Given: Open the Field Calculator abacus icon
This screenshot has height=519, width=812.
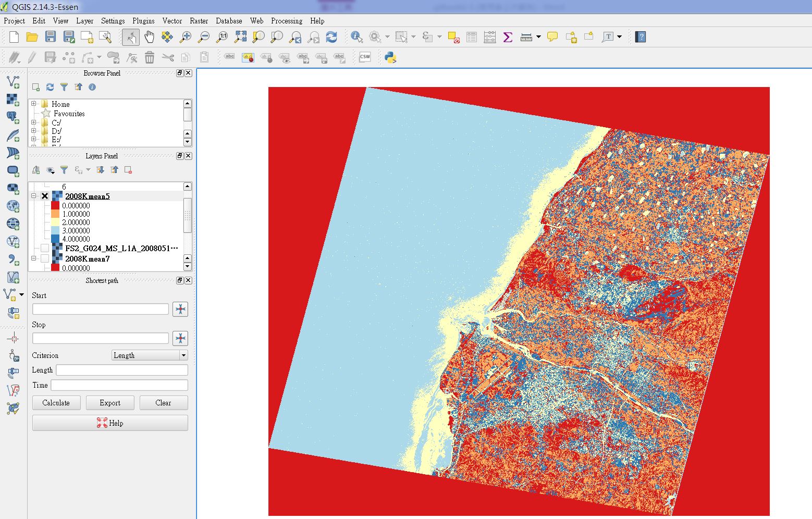Looking at the screenshot, I should 490,37.
